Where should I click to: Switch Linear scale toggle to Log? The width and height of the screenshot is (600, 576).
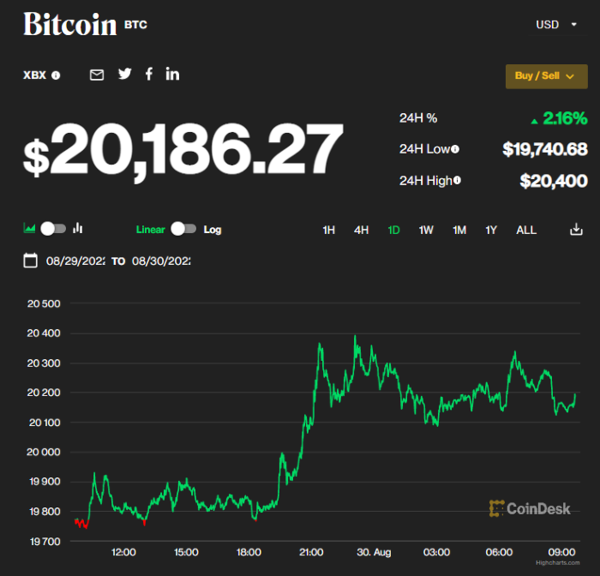pyautogui.click(x=184, y=229)
